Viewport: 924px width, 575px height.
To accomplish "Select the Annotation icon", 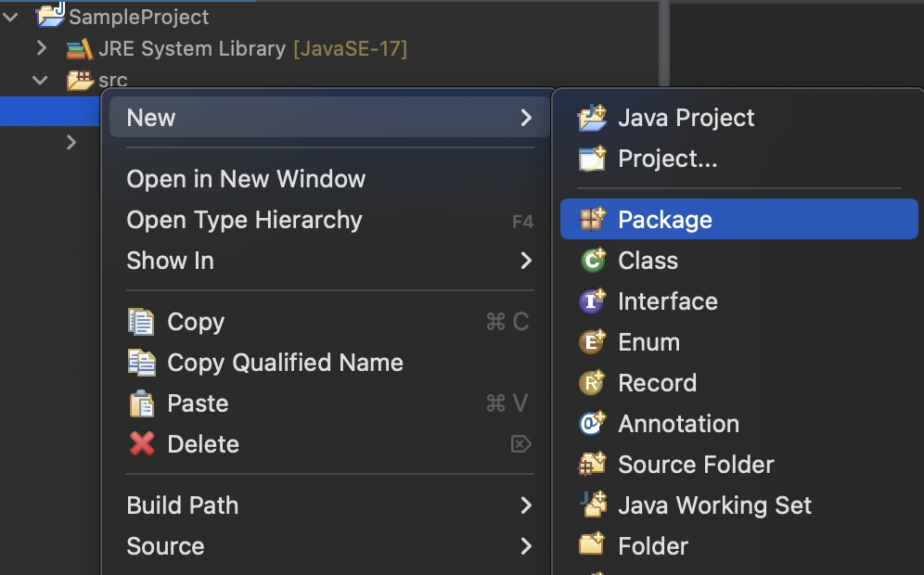I will pyautogui.click(x=592, y=424).
